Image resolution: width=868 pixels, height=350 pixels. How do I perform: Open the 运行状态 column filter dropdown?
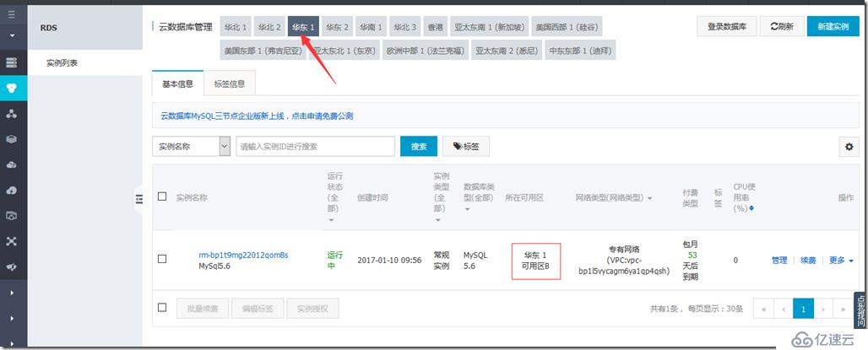tap(331, 220)
